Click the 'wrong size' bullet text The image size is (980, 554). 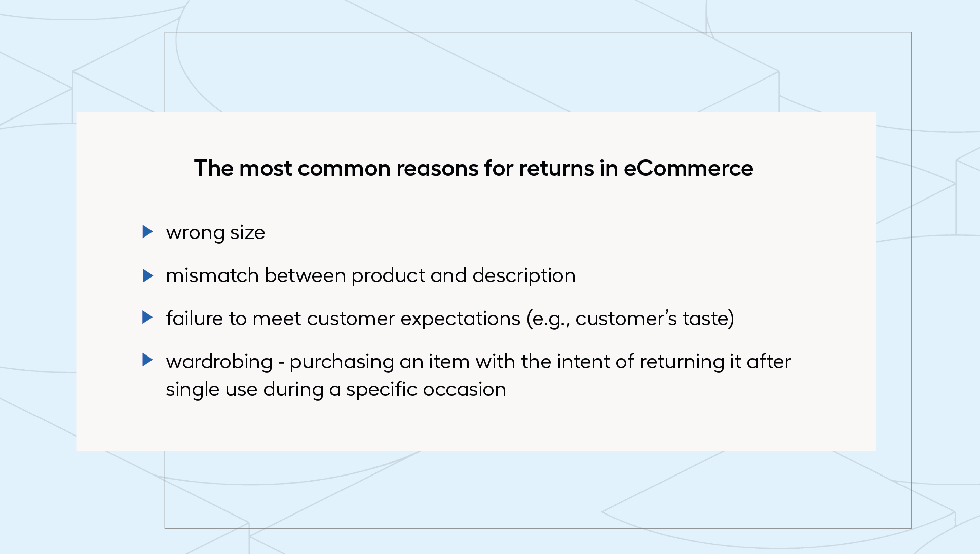(215, 233)
